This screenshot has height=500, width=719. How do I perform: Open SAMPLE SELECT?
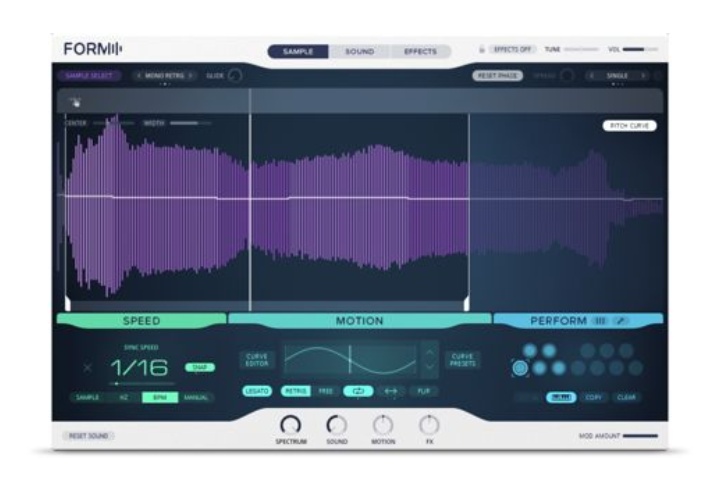pos(89,76)
